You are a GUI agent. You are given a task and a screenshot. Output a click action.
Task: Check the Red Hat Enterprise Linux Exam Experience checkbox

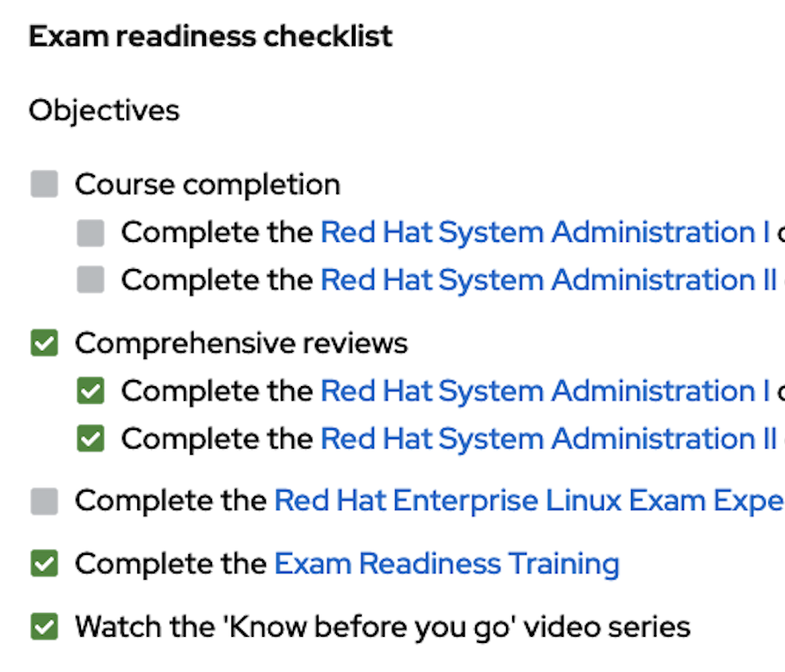43,500
